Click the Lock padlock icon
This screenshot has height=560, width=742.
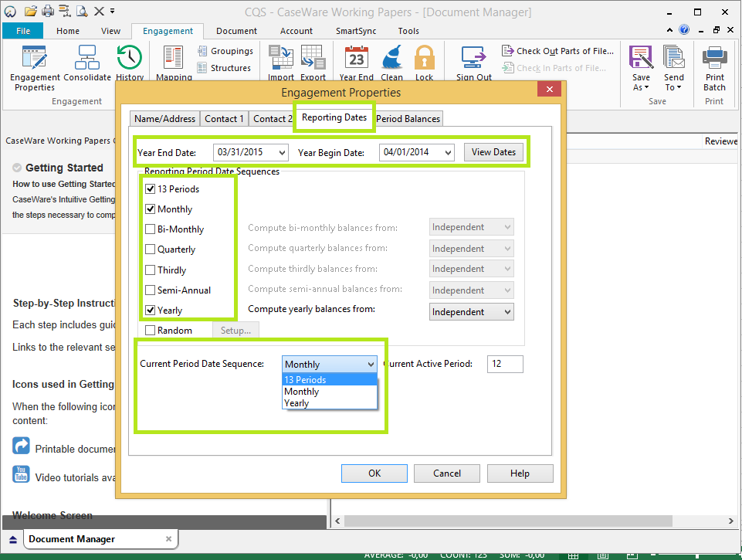click(x=424, y=59)
